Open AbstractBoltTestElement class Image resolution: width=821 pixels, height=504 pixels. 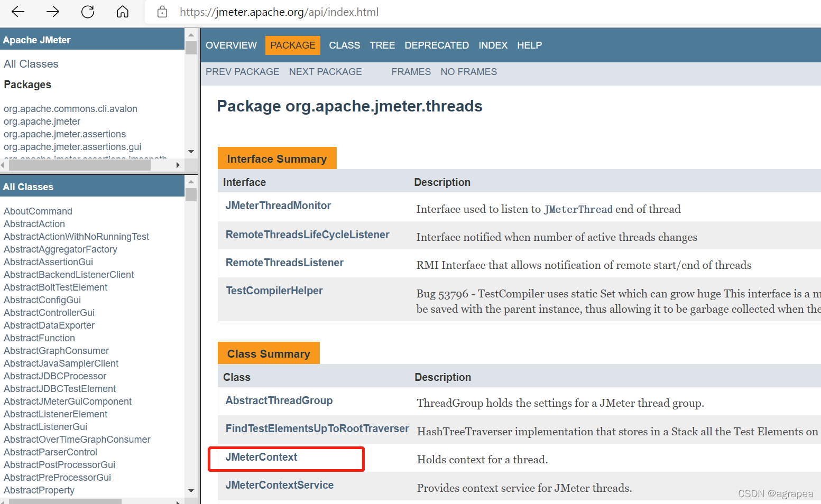(x=56, y=287)
